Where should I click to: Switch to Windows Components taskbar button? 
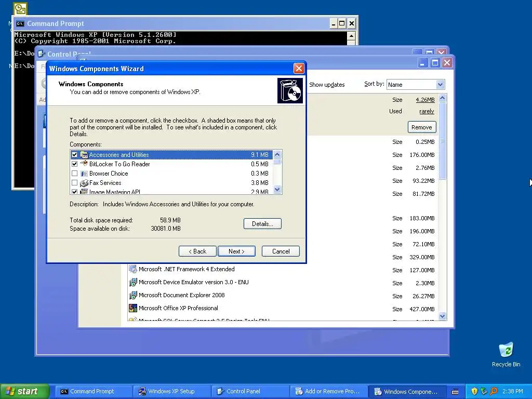(406, 391)
